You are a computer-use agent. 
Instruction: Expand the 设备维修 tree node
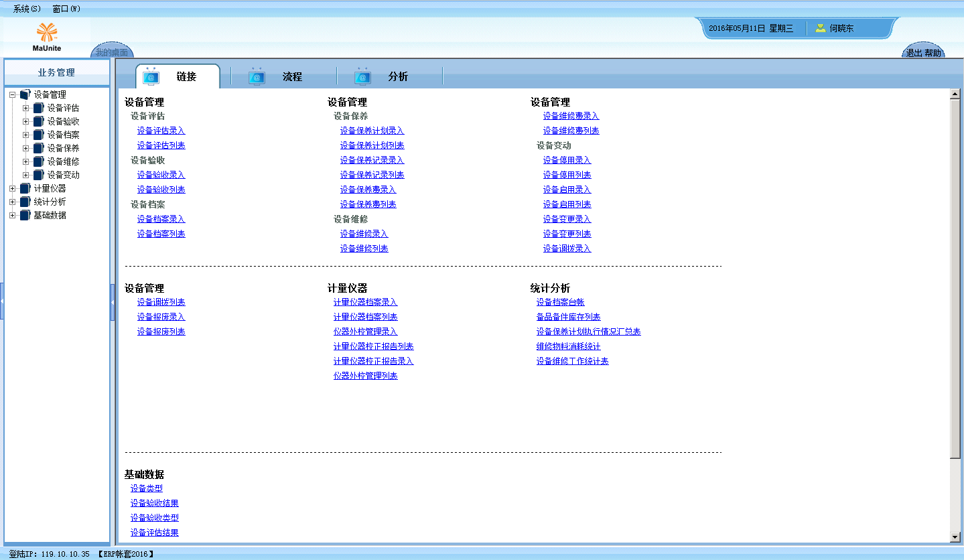26,162
